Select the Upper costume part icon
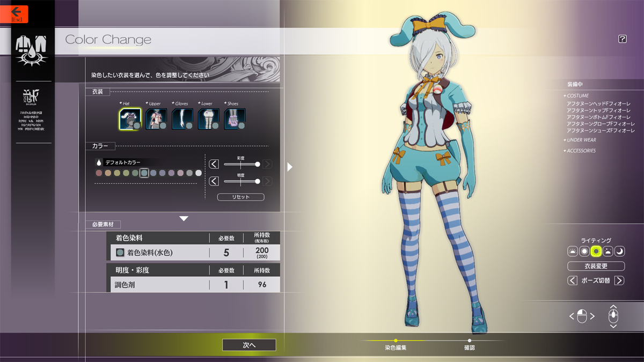This screenshot has height=362, width=644. (x=156, y=119)
